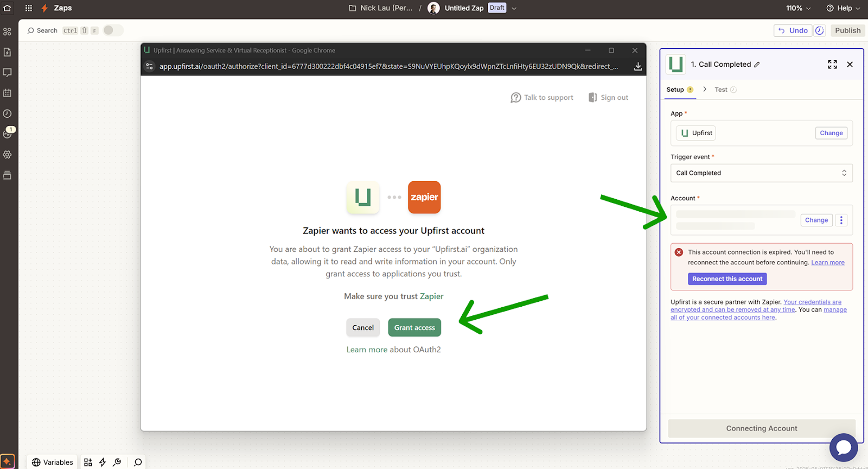Screen dimensions: 868x469
Task: Click Talk to support in popup
Action: (x=542, y=98)
